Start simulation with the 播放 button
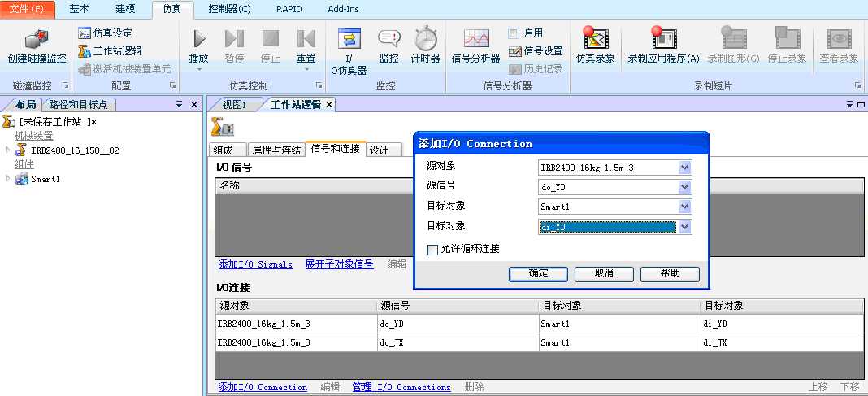Image resolution: width=868 pixels, height=396 pixels. coord(199,39)
